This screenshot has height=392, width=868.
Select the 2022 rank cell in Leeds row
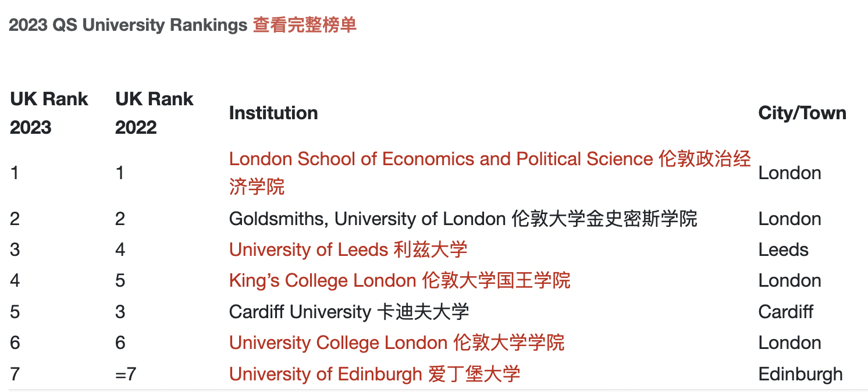click(x=120, y=250)
